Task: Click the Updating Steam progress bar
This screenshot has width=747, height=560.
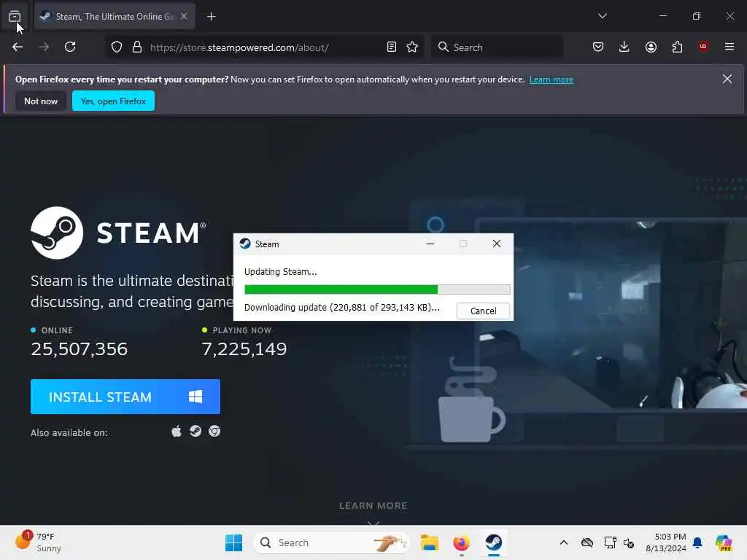Action: (377, 289)
